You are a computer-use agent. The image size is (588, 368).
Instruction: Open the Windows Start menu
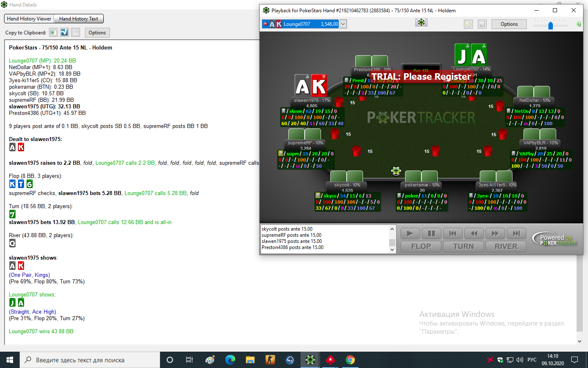tap(10, 360)
